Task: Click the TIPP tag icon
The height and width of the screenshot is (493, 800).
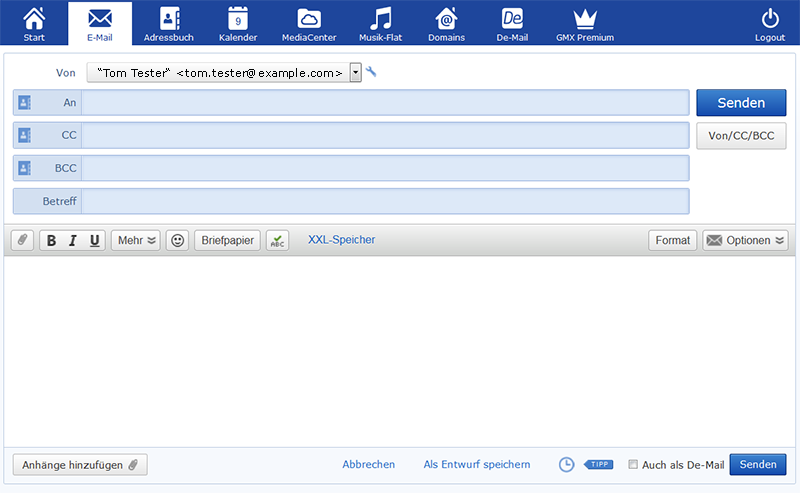Action: point(598,464)
